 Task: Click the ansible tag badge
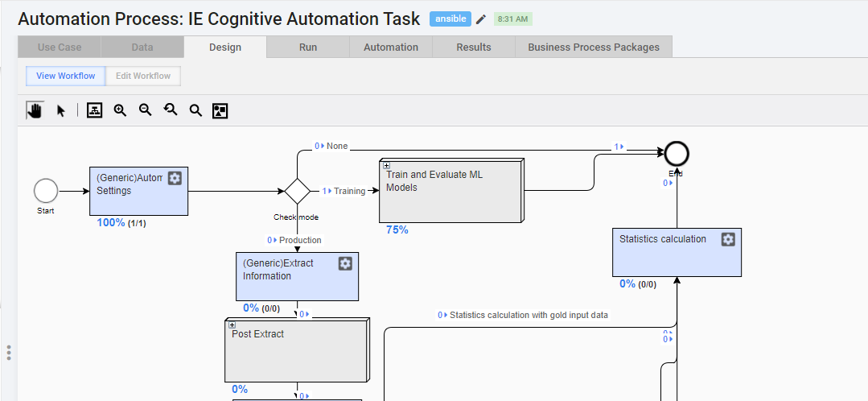coord(450,19)
